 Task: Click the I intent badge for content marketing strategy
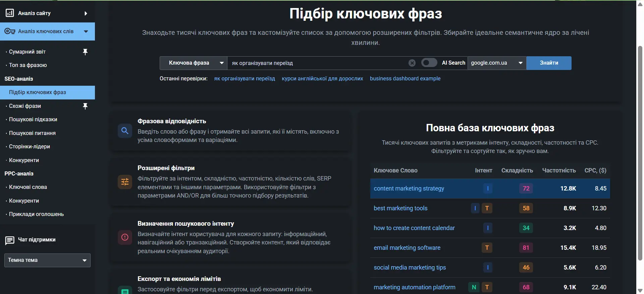click(488, 189)
